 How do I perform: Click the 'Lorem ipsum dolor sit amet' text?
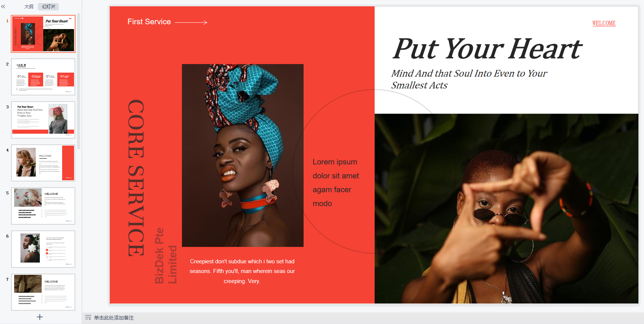(336, 169)
